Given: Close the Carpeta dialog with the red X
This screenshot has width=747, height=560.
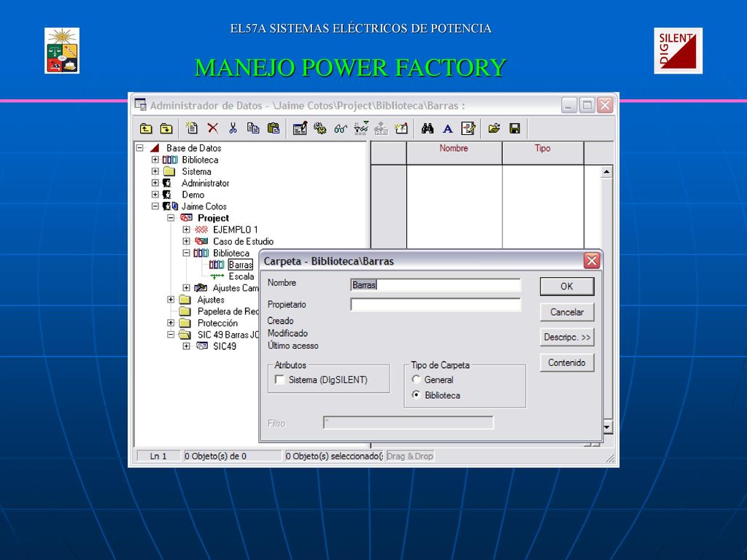Looking at the screenshot, I should [x=592, y=261].
